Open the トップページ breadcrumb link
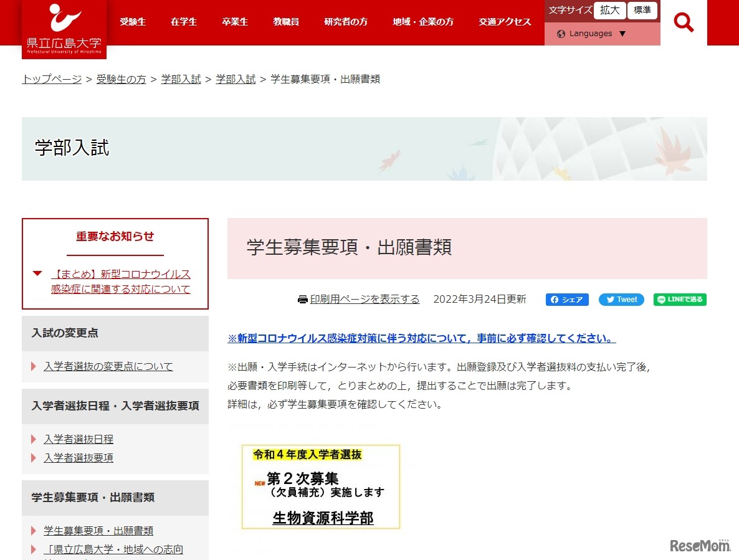Viewport: 739px width, 560px height. pos(50,79)
